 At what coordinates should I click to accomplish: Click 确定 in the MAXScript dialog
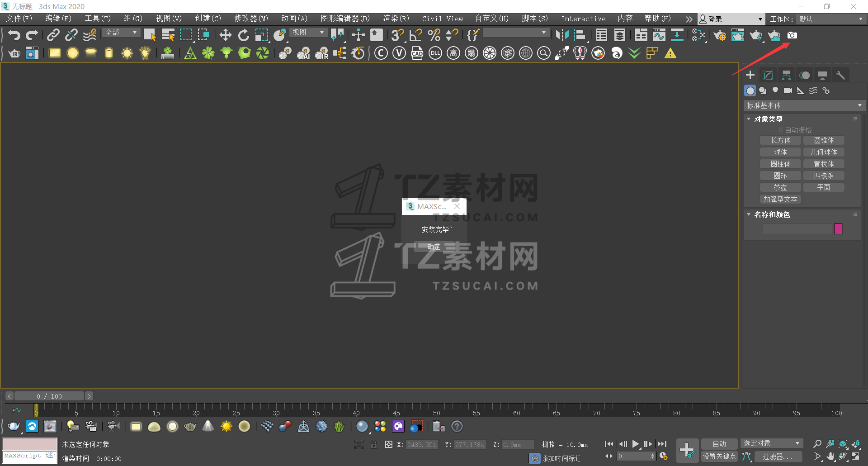click(x=434, y=247)
